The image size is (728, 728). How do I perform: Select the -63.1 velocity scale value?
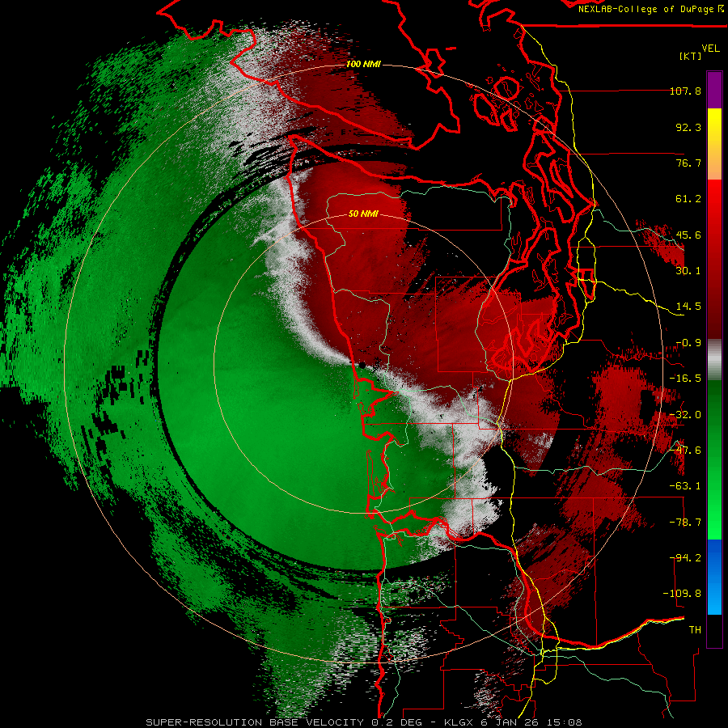[685, 486]
